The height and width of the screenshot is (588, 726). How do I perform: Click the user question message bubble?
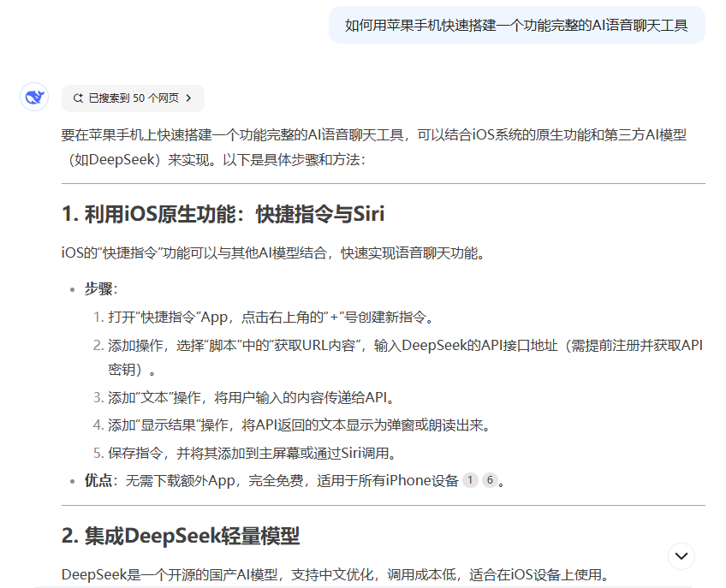pos(516,25)
